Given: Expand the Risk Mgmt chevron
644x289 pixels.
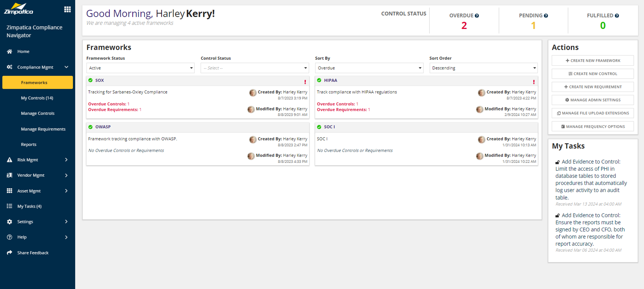Looking at the screenshot, I should coord(66,160).
